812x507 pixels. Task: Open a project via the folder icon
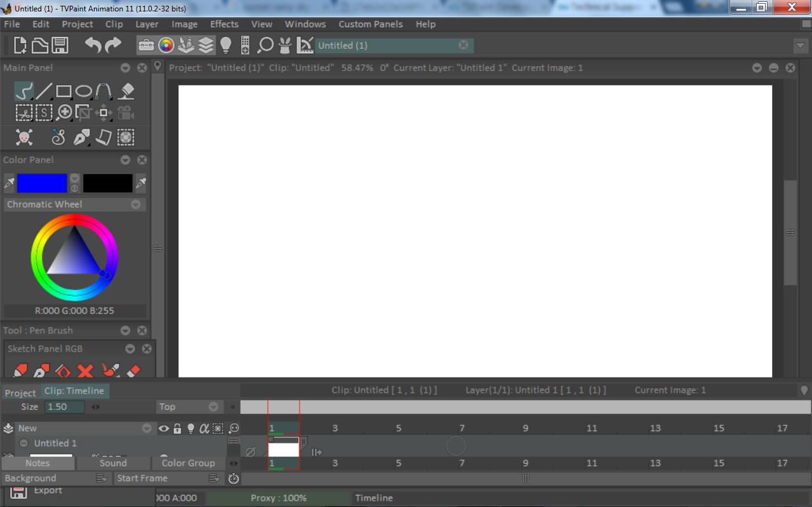pyautogui.click(x=40, y=45)
